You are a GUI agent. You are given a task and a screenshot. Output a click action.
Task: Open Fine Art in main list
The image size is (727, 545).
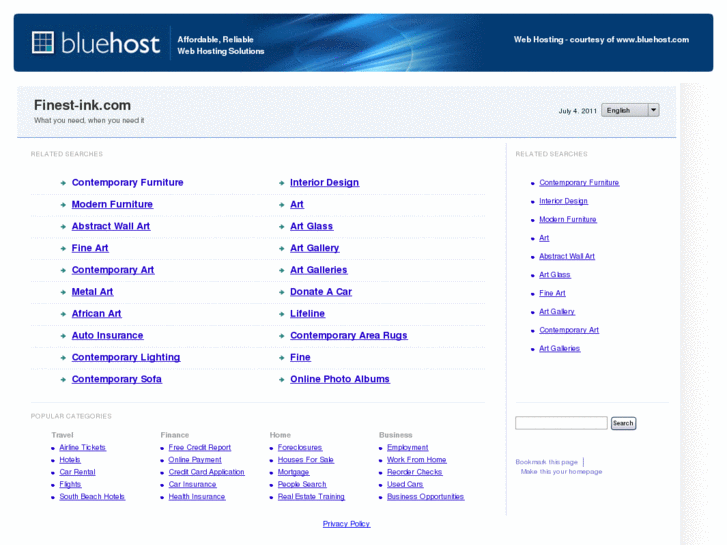coord(90,248)
